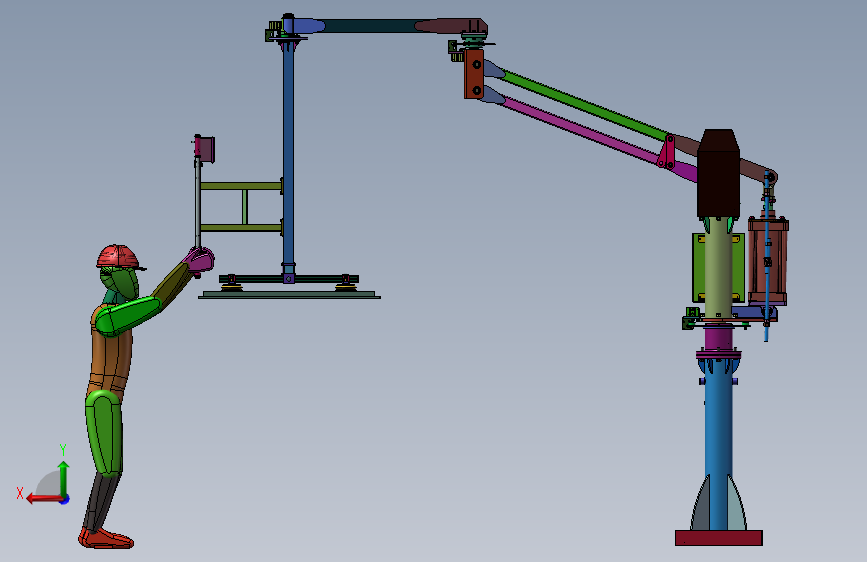Select the blue pedestal column

(x=718, y=445)
